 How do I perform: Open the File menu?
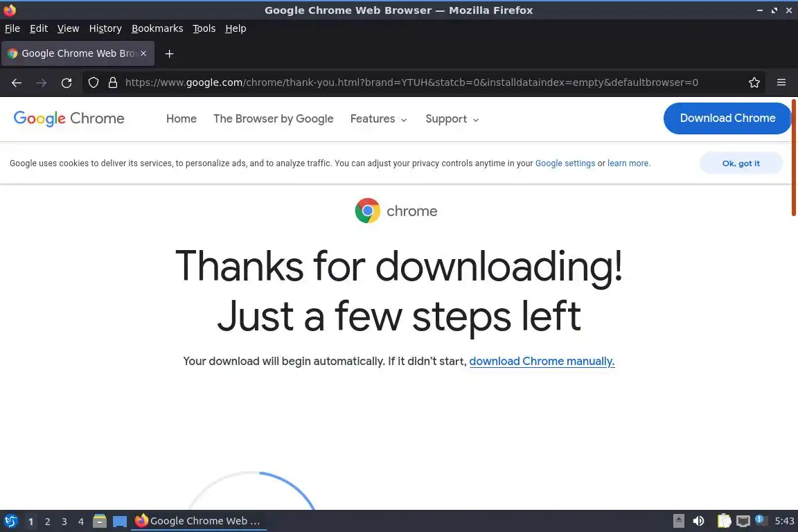pyautogui.click(x=12, y=28)
